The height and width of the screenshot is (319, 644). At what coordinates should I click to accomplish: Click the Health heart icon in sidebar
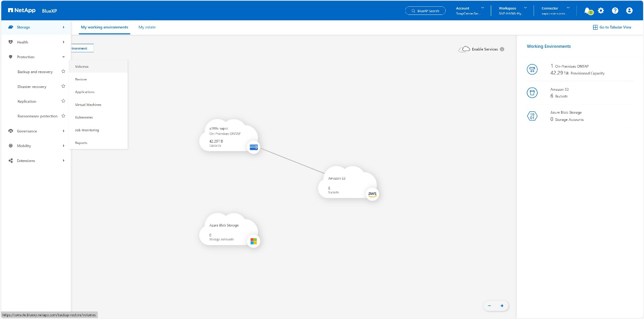[11, 42]
